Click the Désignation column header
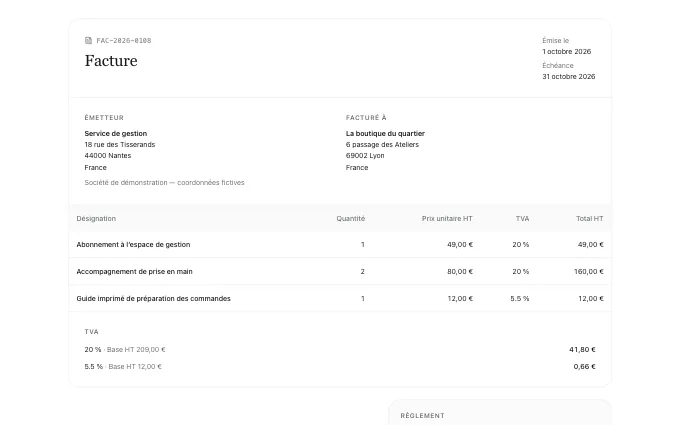The height and width of the screenshot is (425, 680). click(96, 219)
